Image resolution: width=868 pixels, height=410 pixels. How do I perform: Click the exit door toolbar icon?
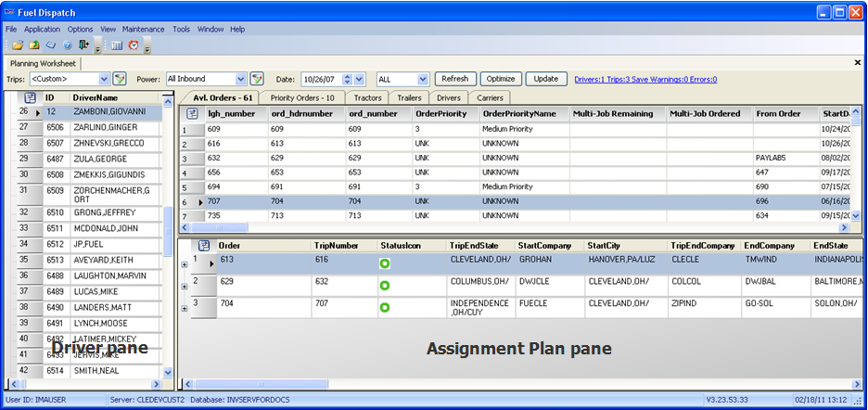pos(84,45)
